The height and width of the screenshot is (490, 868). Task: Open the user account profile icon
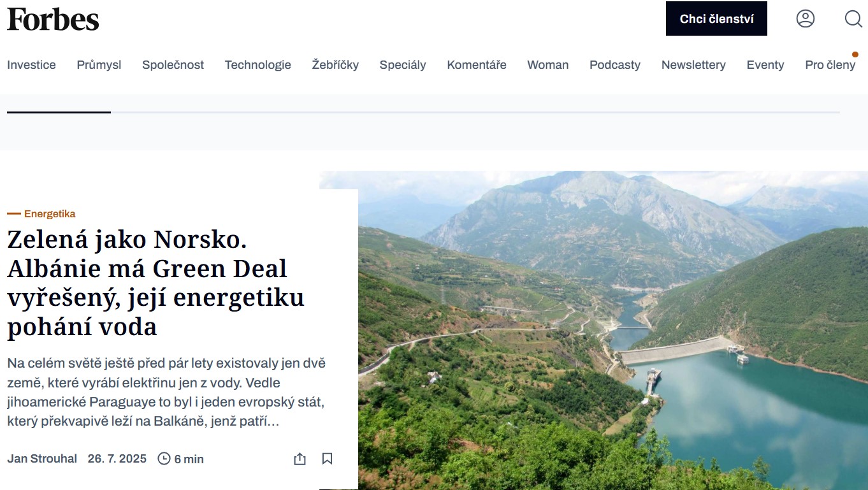pos(806,18)
